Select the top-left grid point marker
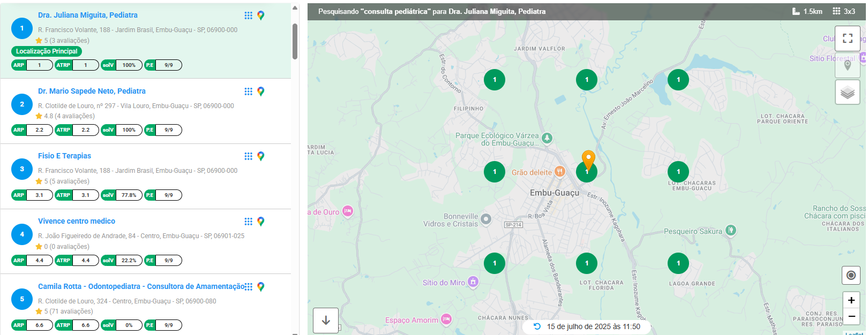Image resolution: width=868 pixels, height=335 pixels. 495,80
